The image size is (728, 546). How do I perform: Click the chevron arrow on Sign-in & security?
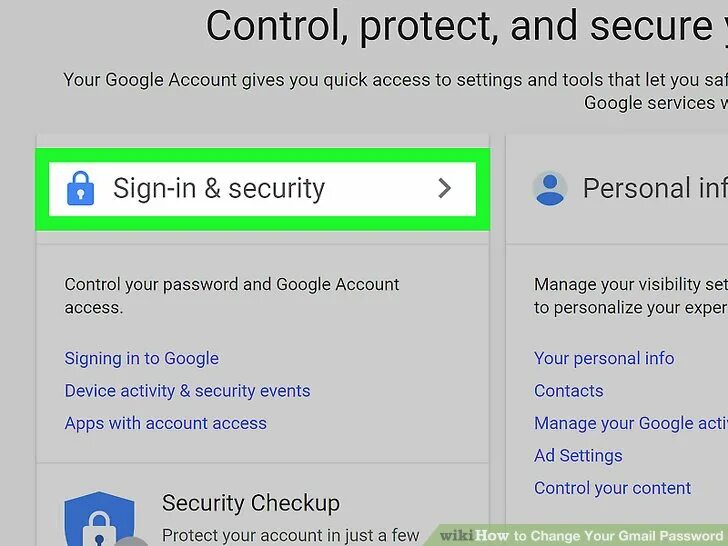[444, 188]
